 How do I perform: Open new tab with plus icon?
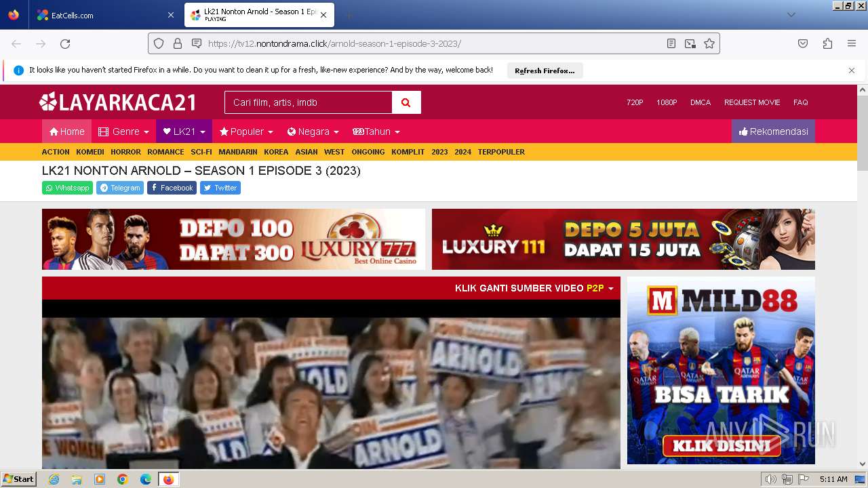click(349, 15)
